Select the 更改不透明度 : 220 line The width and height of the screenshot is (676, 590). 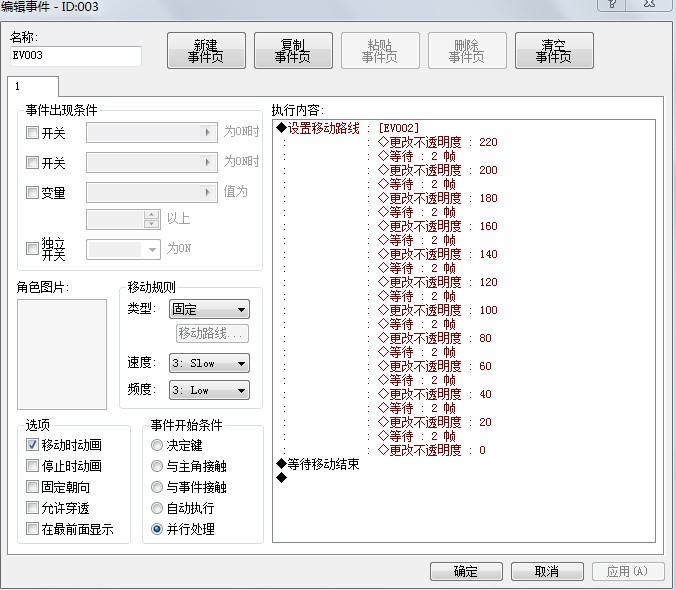click(437, 142)
